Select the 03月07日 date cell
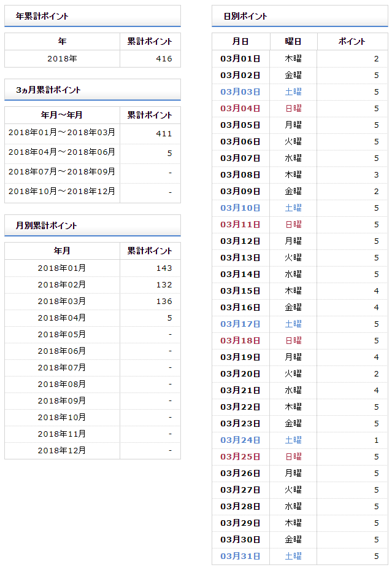 (x=240, y=158)
